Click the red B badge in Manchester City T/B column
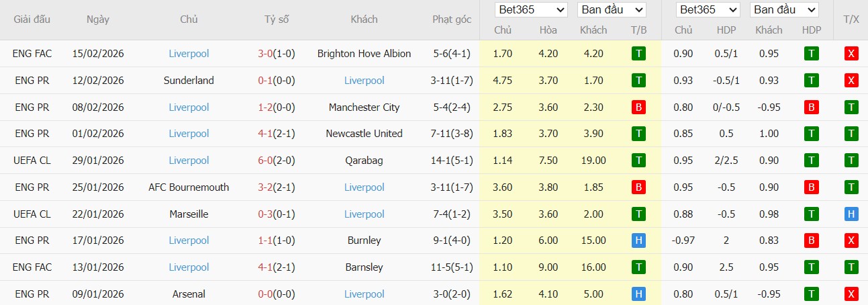This screenshot has width=868, height=305. pos(638,107)
